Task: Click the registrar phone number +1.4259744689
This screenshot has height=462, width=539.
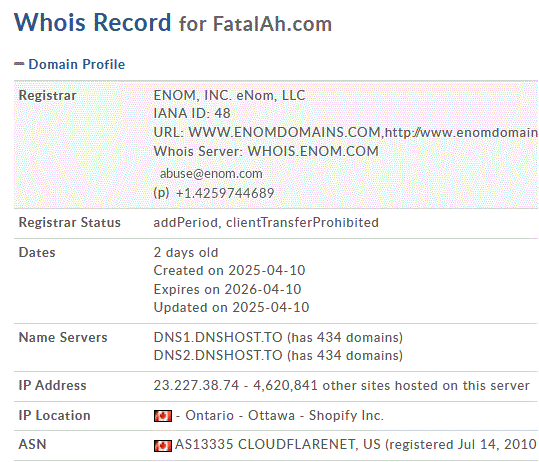Action: tap(225, 193)
